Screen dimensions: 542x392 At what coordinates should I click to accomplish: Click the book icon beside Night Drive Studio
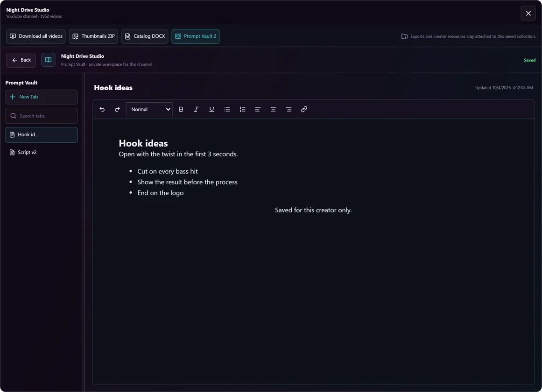tap(49, 60)
